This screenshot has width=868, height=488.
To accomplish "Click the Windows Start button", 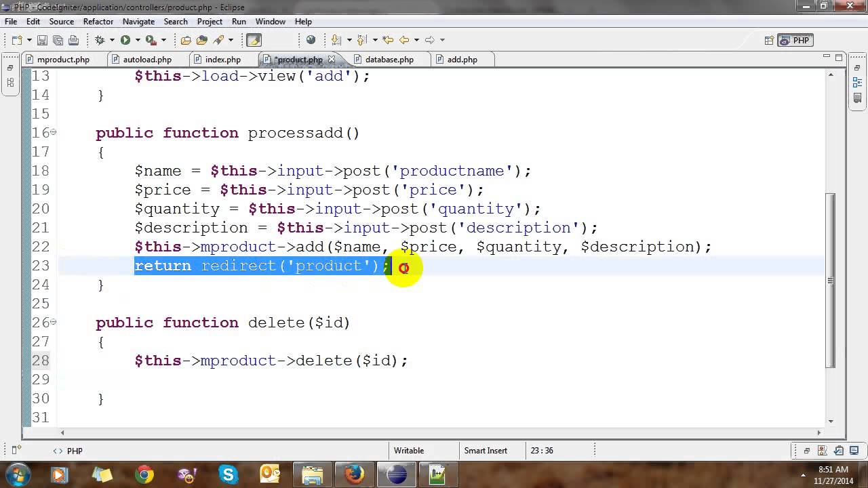I will pos(18,474).
